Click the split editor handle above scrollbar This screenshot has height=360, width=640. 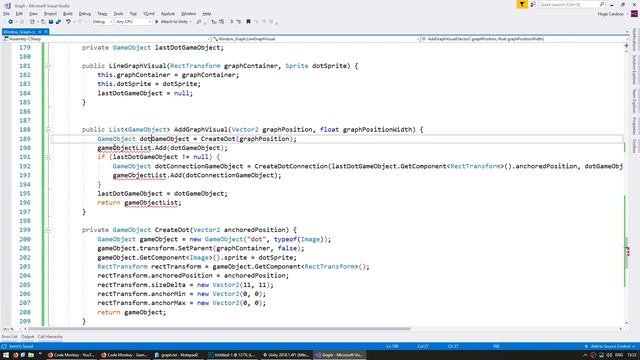click(x=627, y=46)
